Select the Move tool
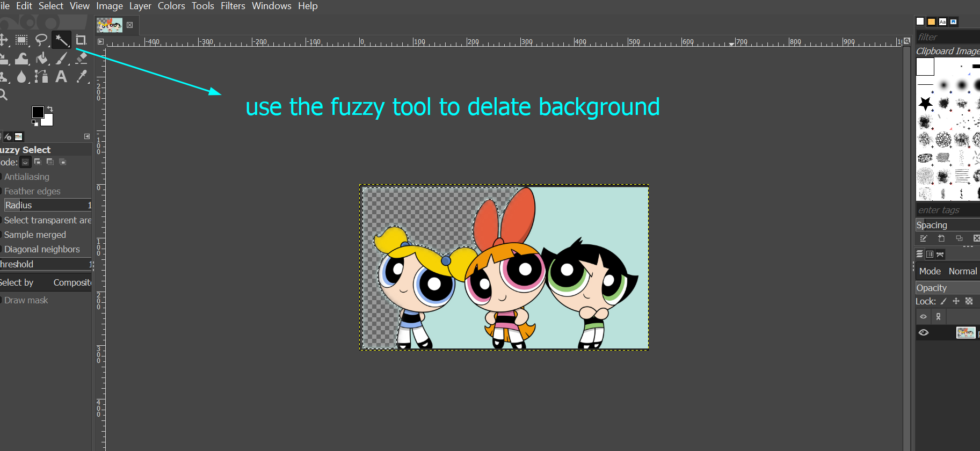 (3, 40)
